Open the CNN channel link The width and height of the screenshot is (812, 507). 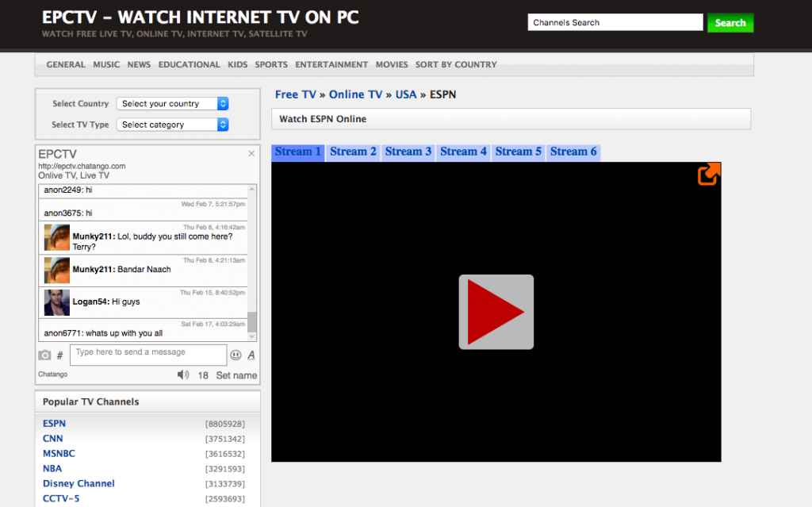point(52,438)
